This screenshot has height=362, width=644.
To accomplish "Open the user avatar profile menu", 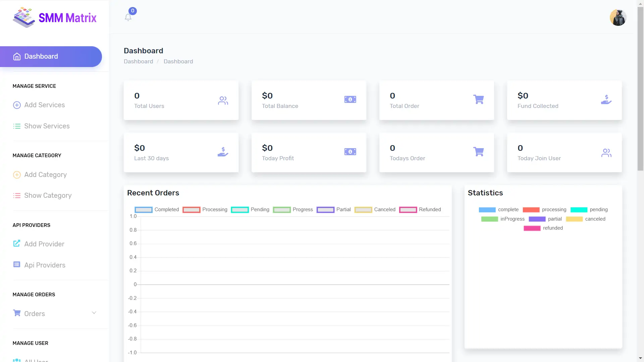I will 618,17.
